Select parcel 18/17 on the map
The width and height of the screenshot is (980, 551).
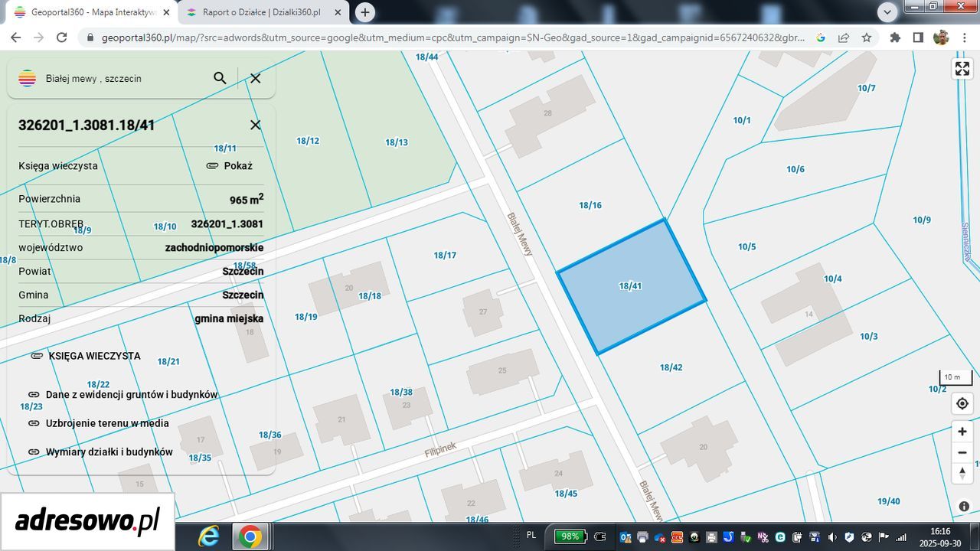click(x=445, y=255)
